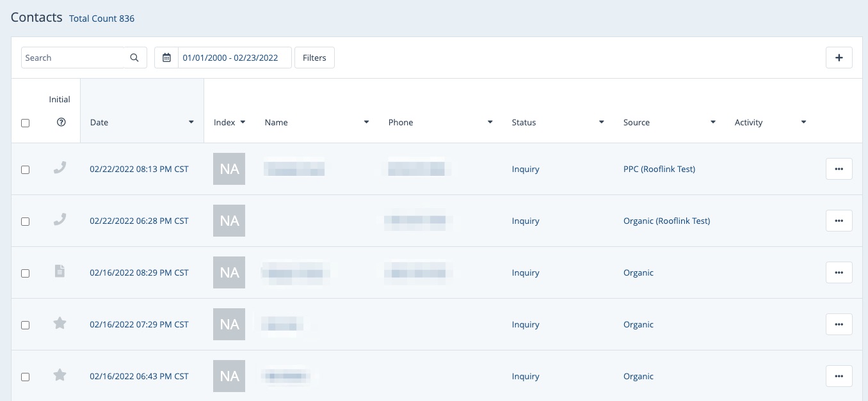This screenshot has width=868, height=401.
Task: Click the Initial column help question icon
Action: pyautogui.click(x=61, y=122)
